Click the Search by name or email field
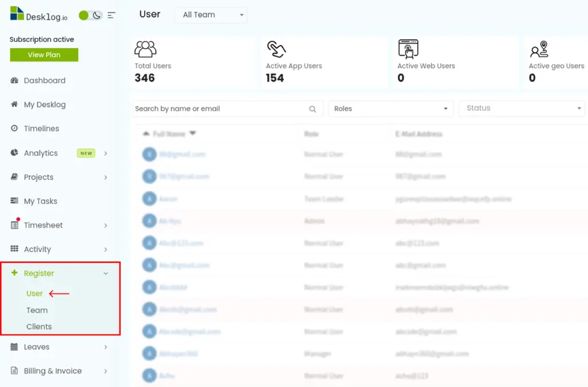588x387 pixels. click(x=218, y=109)
